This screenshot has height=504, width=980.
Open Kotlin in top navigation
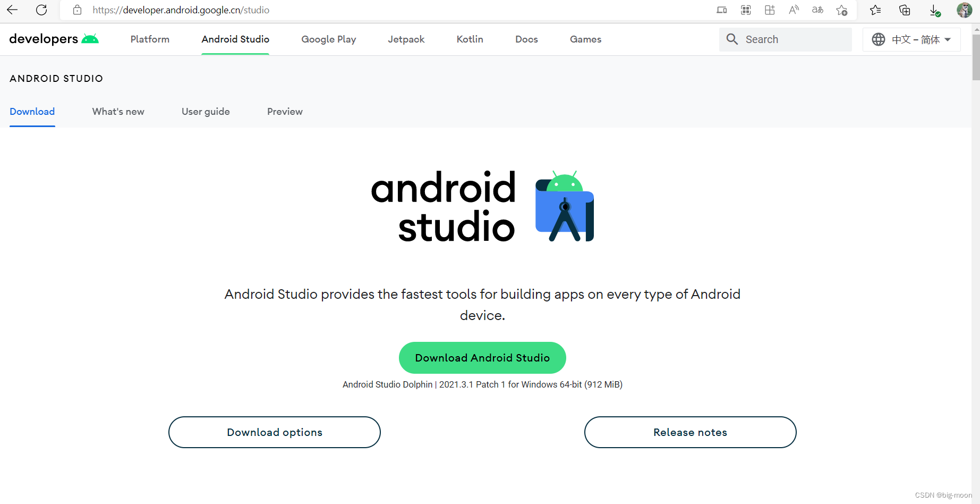coord(470,39)
